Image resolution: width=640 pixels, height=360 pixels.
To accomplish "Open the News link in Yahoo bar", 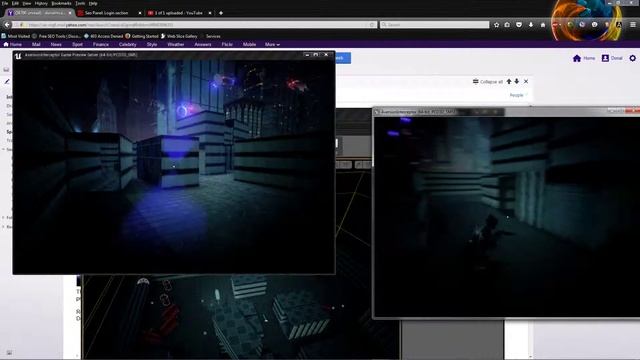I will [x=56, y=44].
